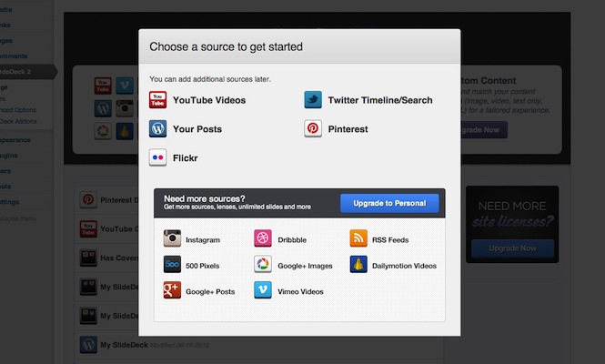
Task: Select the YouTube Videos source icon
Action: point(157,100)
